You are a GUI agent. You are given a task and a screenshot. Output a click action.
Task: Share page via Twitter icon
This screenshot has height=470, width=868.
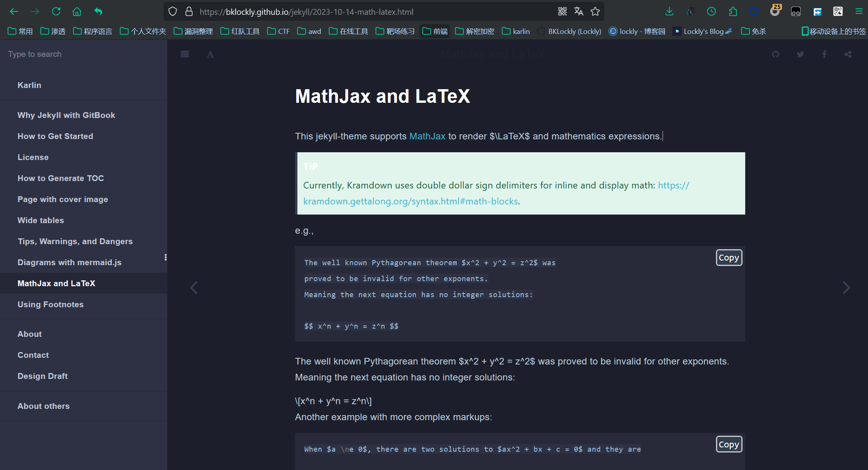[800, 55]
